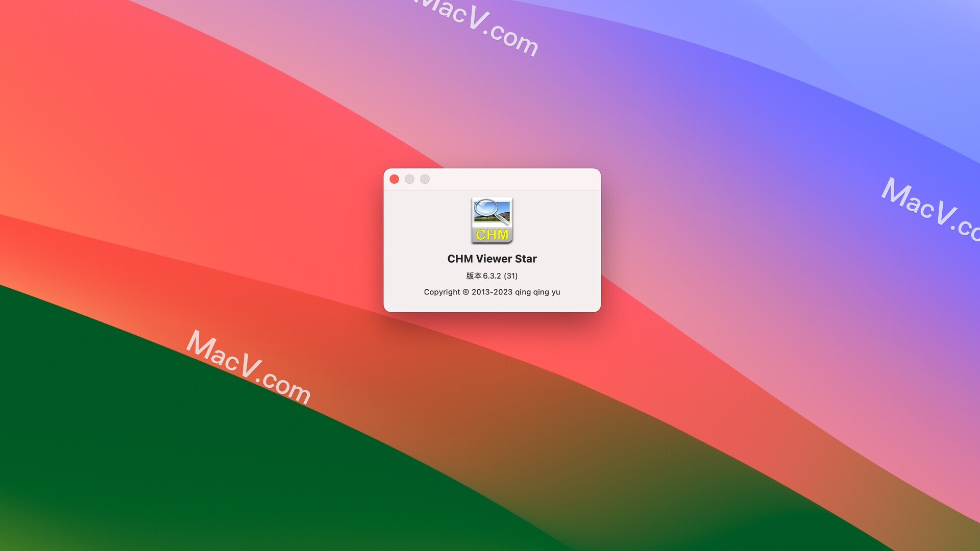Click the disabled minimize button in the about window
This screenshot has width=980, height=551.
(409, 179)
